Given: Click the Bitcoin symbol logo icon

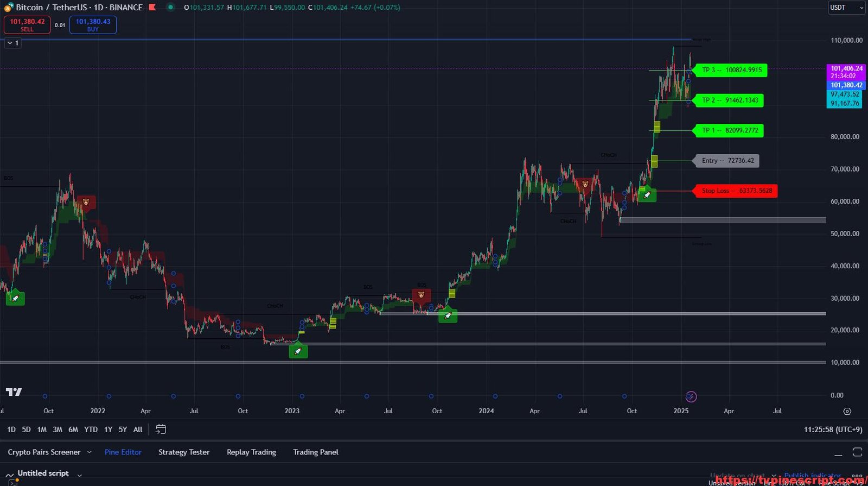Looking at the screenshot, I should click(8, 8).
